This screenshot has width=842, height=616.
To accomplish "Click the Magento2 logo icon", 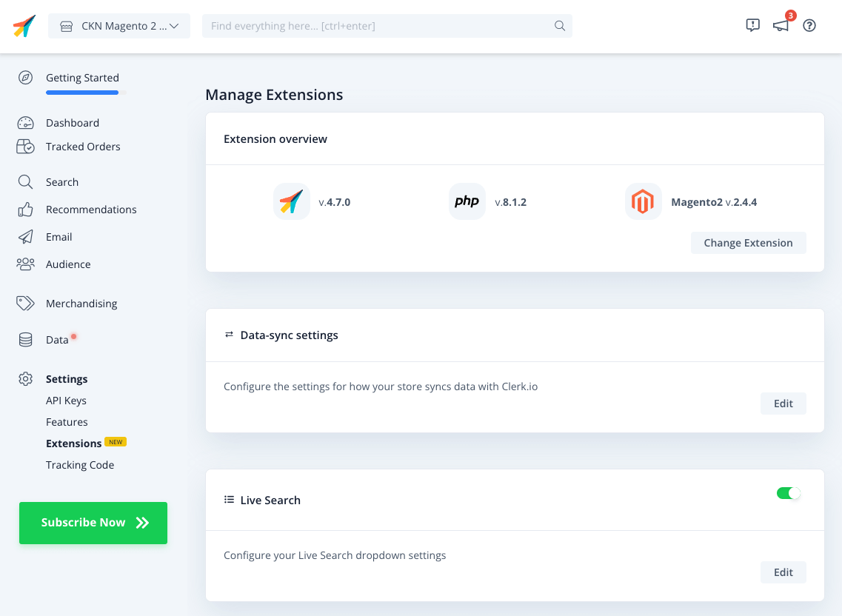I will click(643, 202).
